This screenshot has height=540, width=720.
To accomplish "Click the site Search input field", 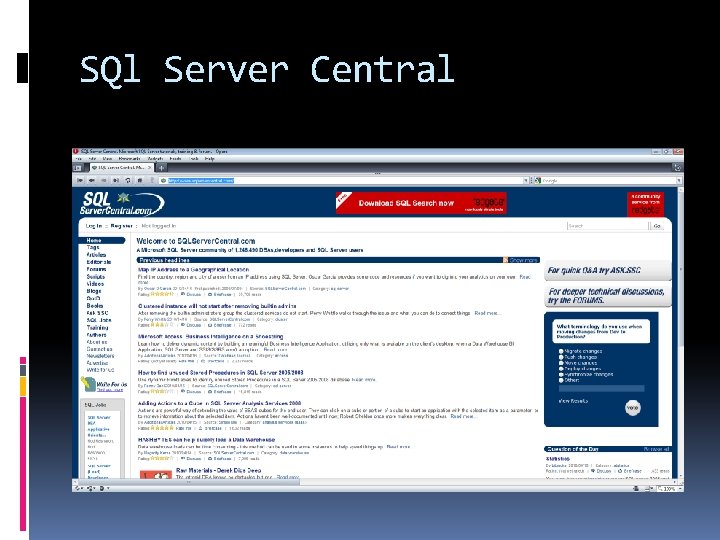I will coord(608,226).
